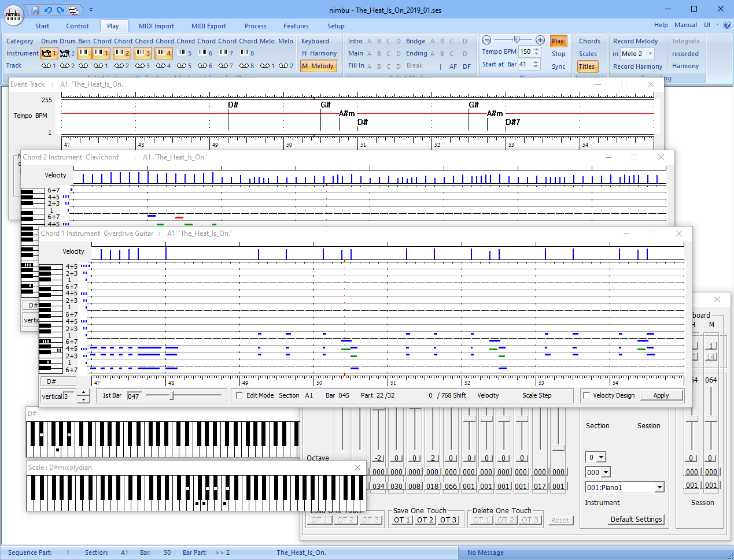This screenshot has height=560, width=734.
Task: Click the tempo increase plus icon
Action: (x=540, y=40)
